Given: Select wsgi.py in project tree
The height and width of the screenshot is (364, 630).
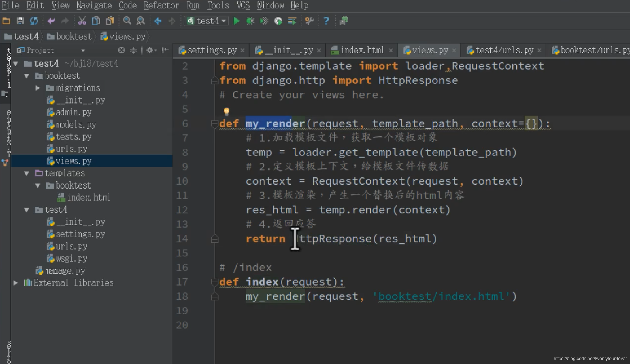Looking at the screenshot, I should (x=67, y=258).
